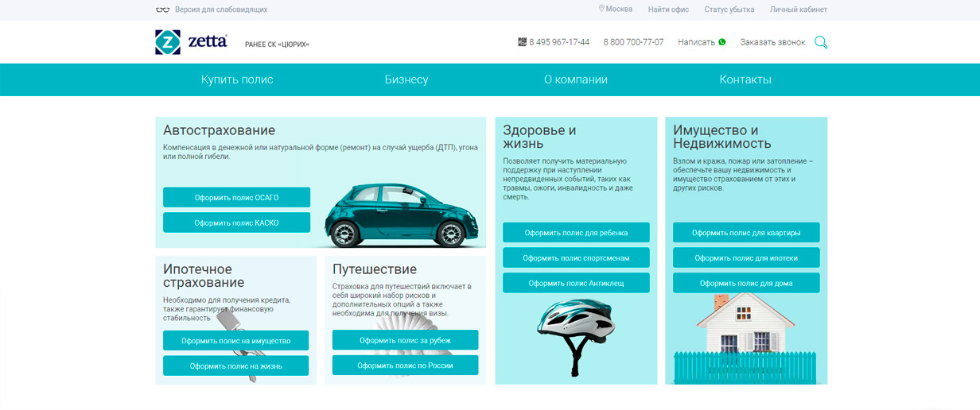The height and width of the screenshot is (410, 980).
Task: Click Оформить полис спортсменам
Action: (x=576, y=257)
